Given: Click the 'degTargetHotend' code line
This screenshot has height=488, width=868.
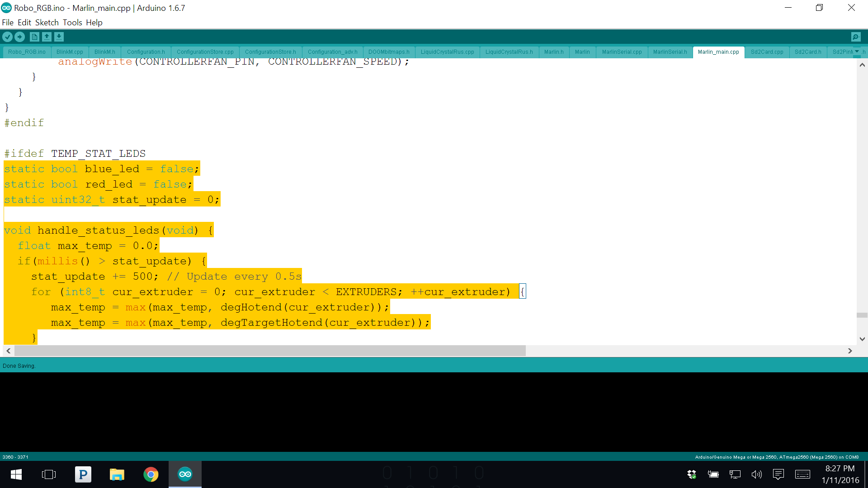Looking at the screenshot, I should (241, 323).
